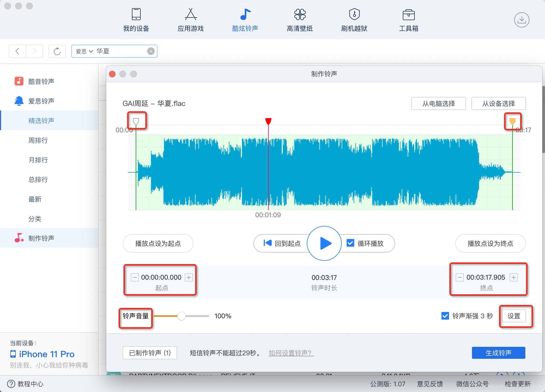Click the download manager icon
The height and width of the screenshot is (392, 545).
[522, 20]
